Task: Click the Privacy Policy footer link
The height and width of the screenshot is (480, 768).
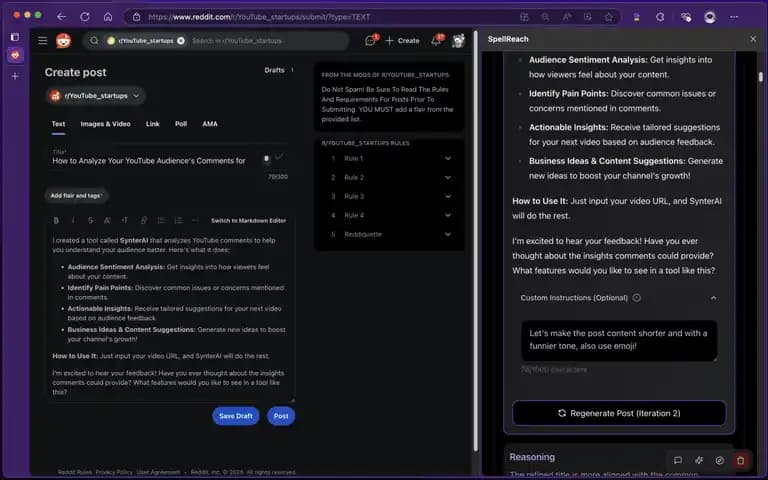Action: (x=114, y=472)
